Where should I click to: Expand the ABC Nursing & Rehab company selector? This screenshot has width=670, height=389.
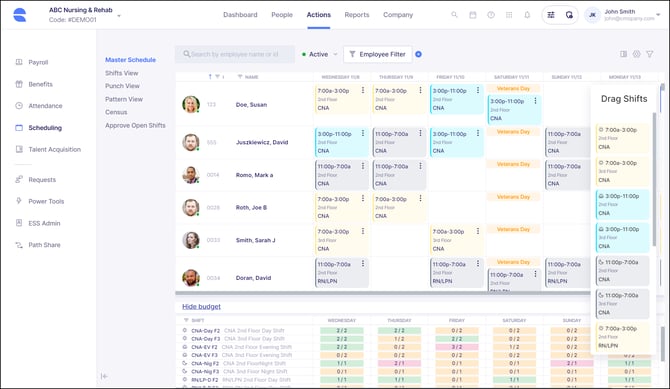85,15
